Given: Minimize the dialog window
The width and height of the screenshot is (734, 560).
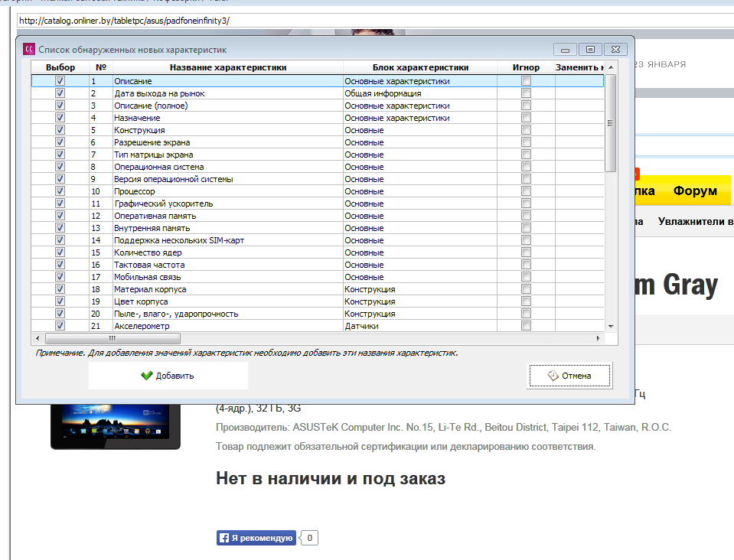Looking at the screenshot, I should 565,49.
